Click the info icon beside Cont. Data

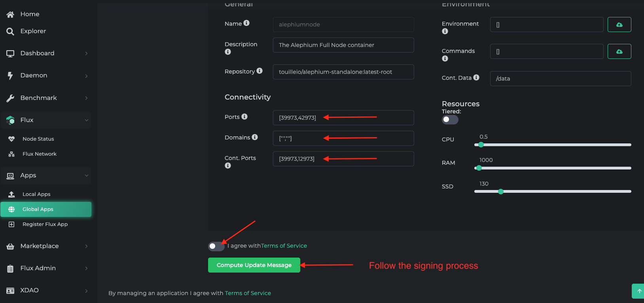[476, 77]
